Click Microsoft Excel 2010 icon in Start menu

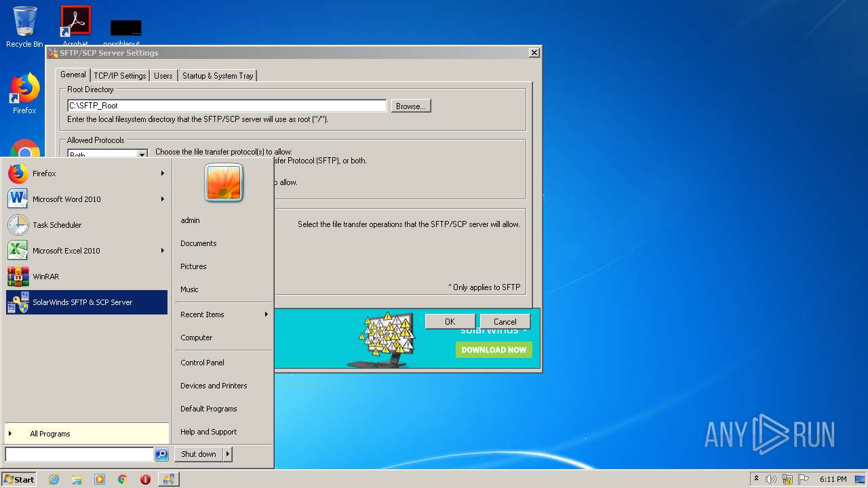click(18, 251)
